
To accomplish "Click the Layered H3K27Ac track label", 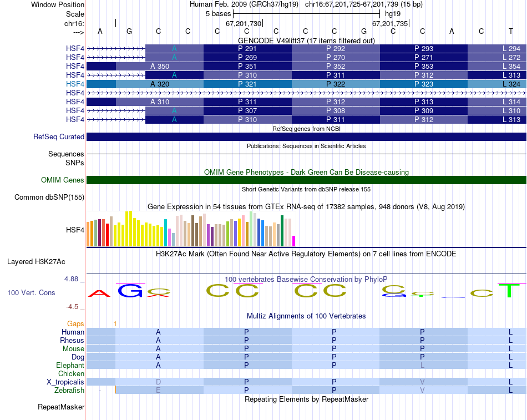I will tap(36, 262).
